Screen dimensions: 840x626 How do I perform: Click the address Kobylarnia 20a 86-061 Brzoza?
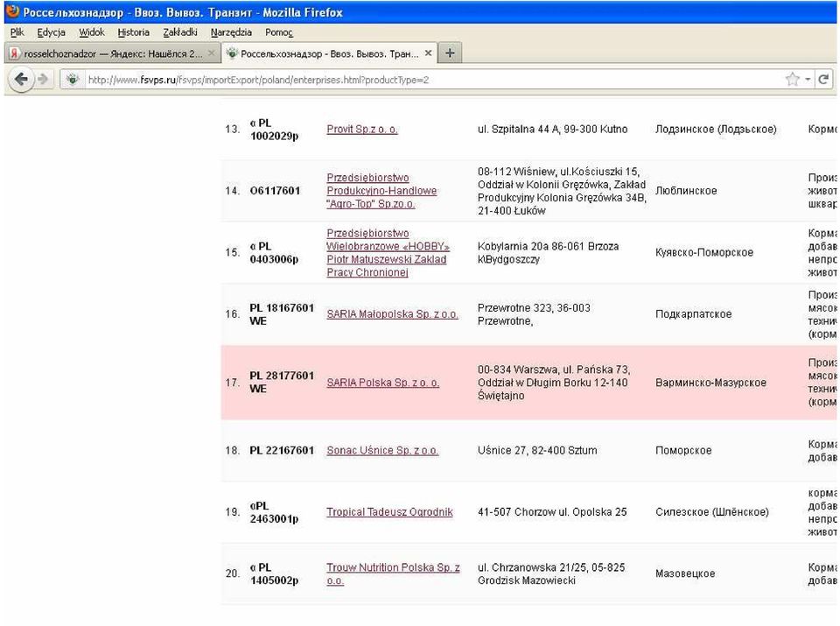(548, 252)
